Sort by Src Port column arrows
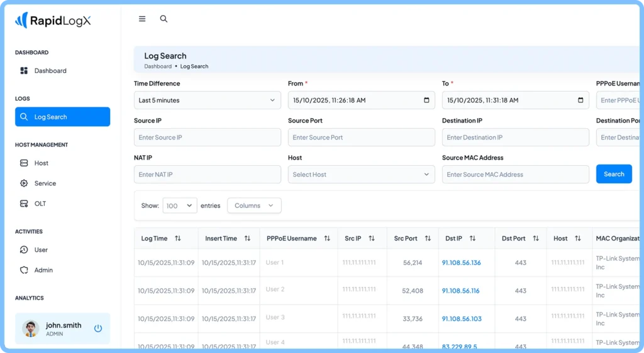Screen dimensions: 644x353 coord(428,239)
